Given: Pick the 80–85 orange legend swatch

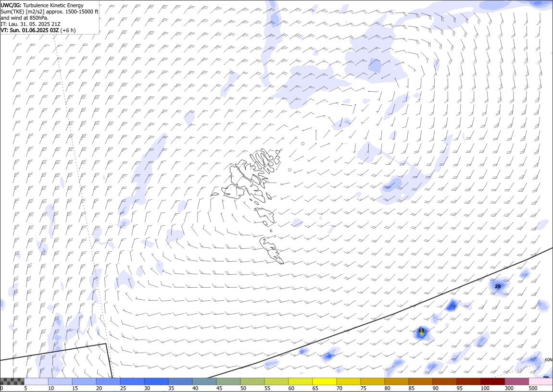Looking at the screenshot, I should [396, 381].
